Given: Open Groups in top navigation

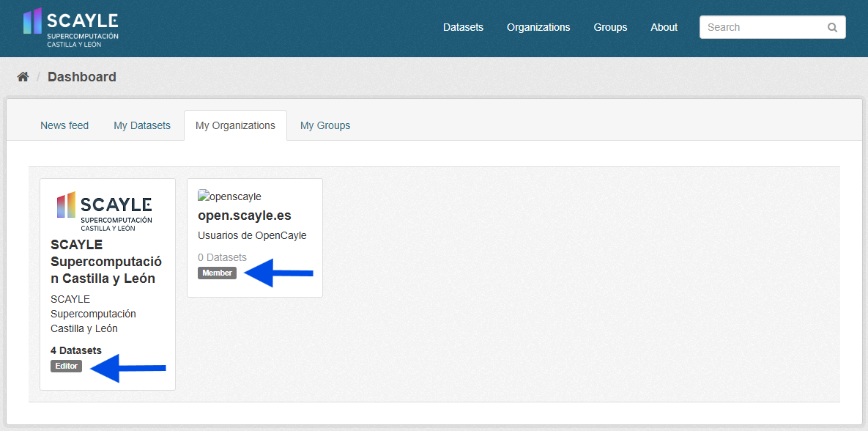Looking at the screenshot, I should point(611,27).
